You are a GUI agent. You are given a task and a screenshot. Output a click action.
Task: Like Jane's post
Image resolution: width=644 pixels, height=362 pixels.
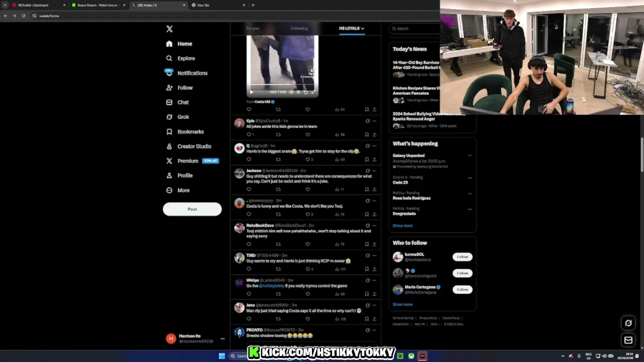click(x=307, y=319)
